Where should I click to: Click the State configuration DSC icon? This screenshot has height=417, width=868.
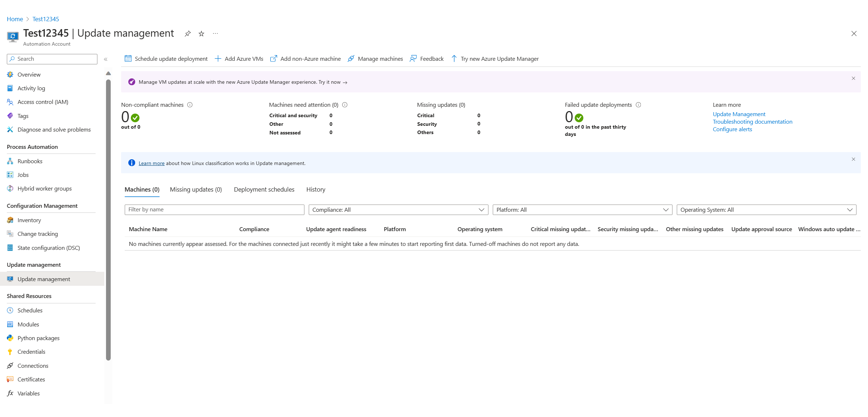click(x=10, y=248)
